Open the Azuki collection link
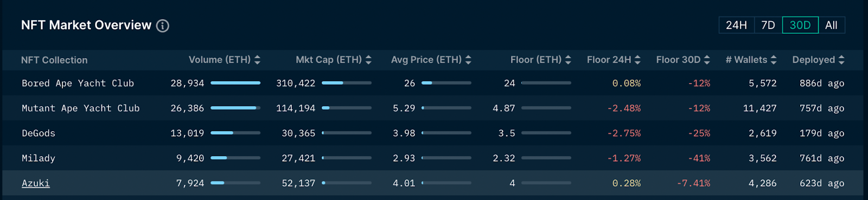The height and width of the screenshot is (200, 868). 36,183
